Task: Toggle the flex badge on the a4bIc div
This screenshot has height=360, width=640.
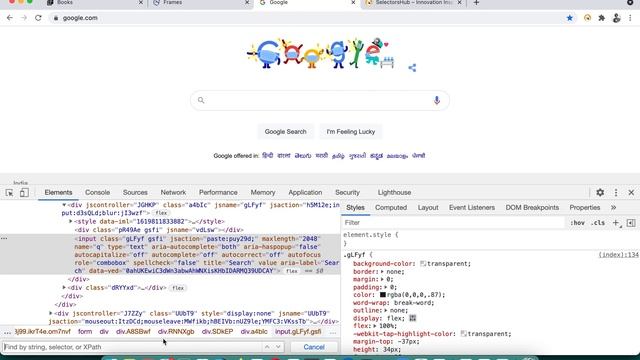Action: click(x=161, y=213)
